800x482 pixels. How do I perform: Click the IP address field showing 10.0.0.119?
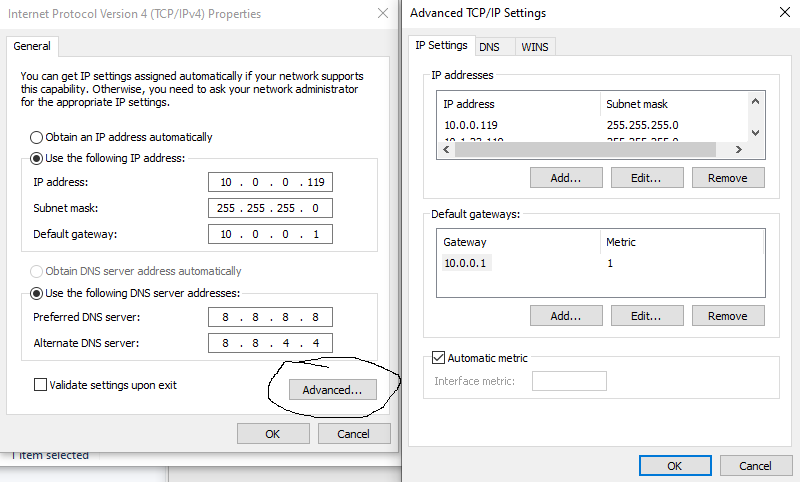(270, 182)
